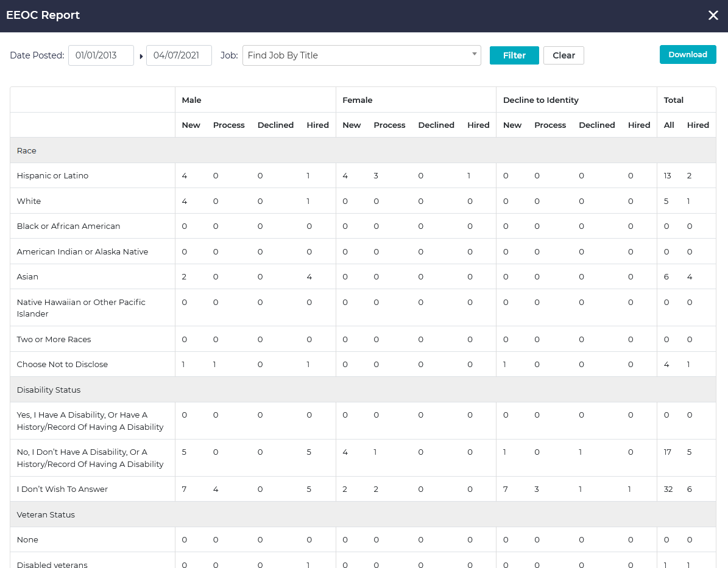This screenshot has height=568, width=728.
Task: Click I Don't Wish To Answer row
Action: pos(62,489)
